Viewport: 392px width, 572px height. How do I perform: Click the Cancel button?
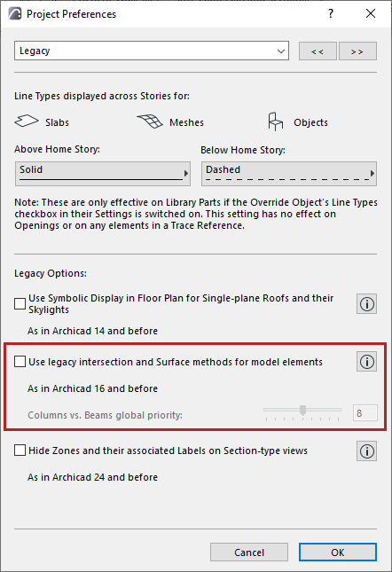[249, 552]
